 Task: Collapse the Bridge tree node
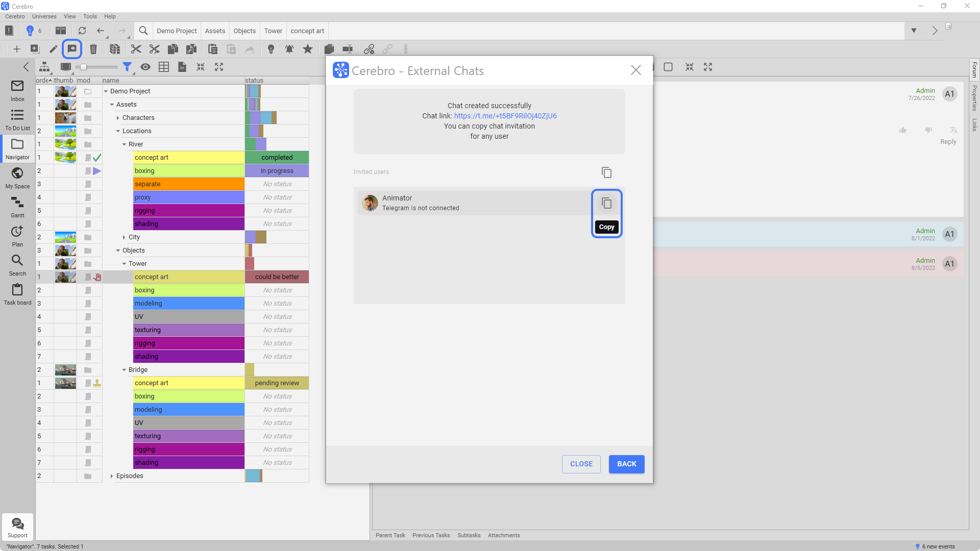tap(124, 370)
